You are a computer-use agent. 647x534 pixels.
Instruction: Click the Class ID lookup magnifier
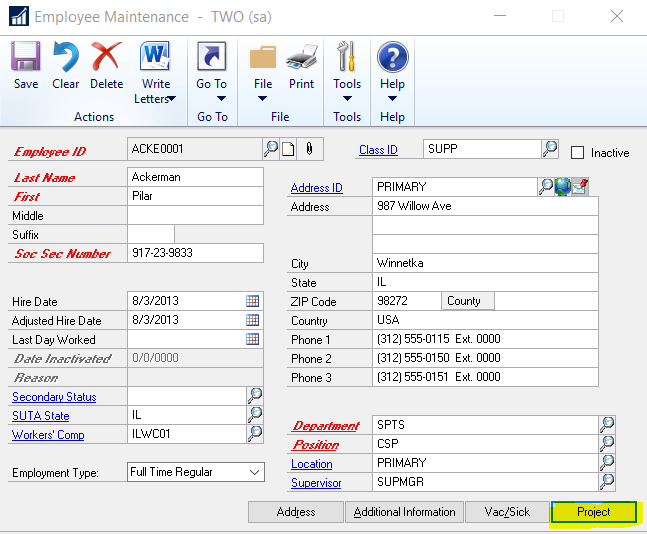pos(550,149)
